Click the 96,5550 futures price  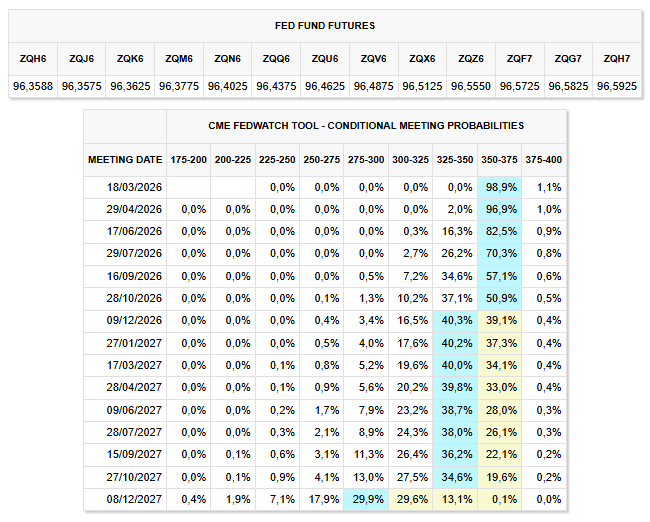tap(471, 86)
